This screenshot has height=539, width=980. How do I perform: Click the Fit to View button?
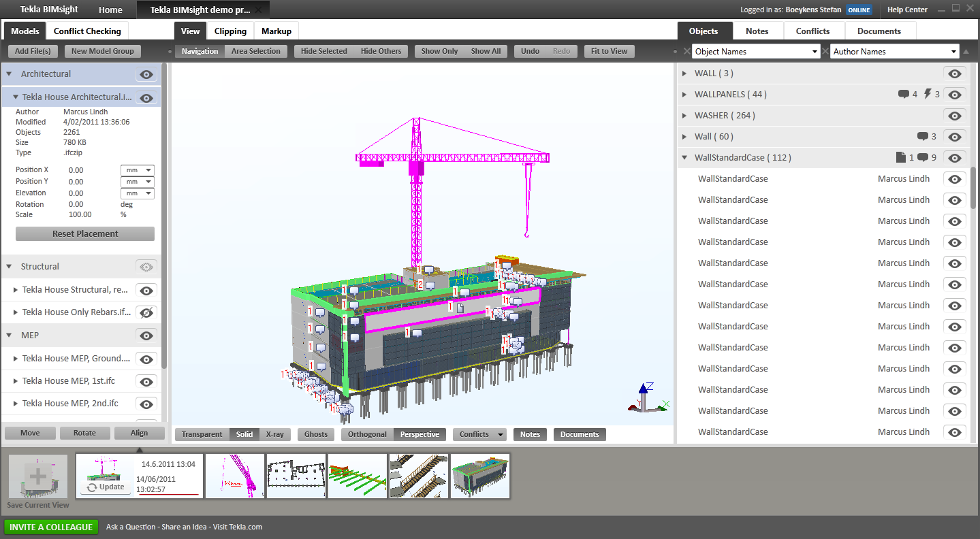609,51
